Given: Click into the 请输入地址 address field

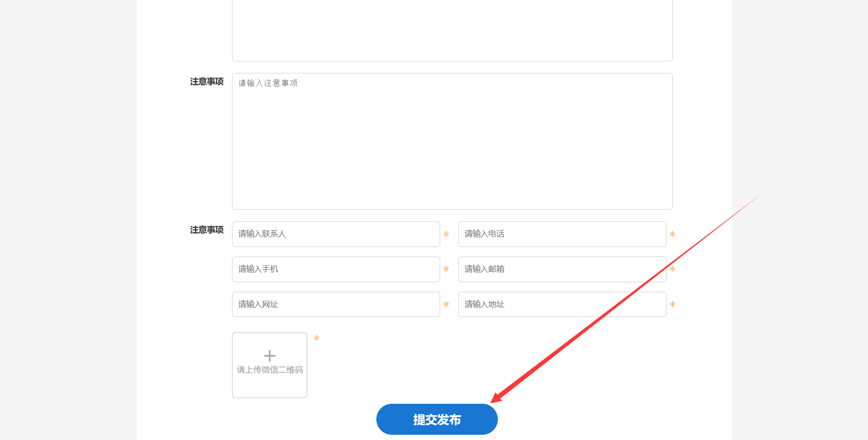Looking at the screenshot, I should (562, 305).
